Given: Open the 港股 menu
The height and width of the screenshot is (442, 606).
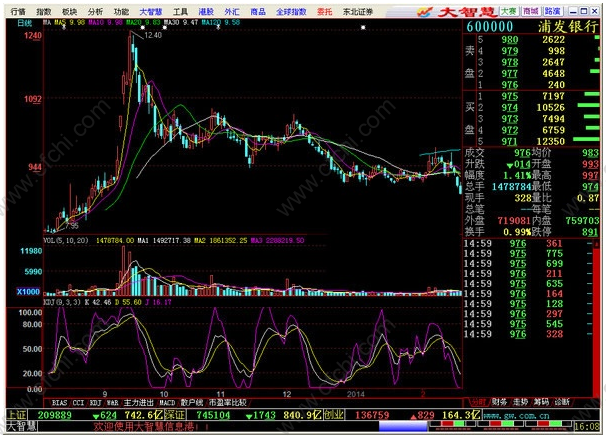Looking at the screenshot, I should pos(206,12).
